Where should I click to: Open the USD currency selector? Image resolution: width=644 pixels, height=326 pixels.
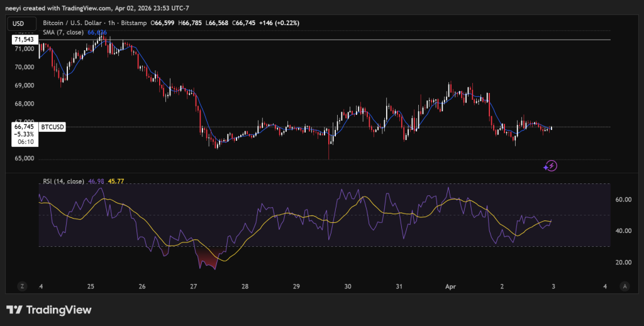coord(18,23)
